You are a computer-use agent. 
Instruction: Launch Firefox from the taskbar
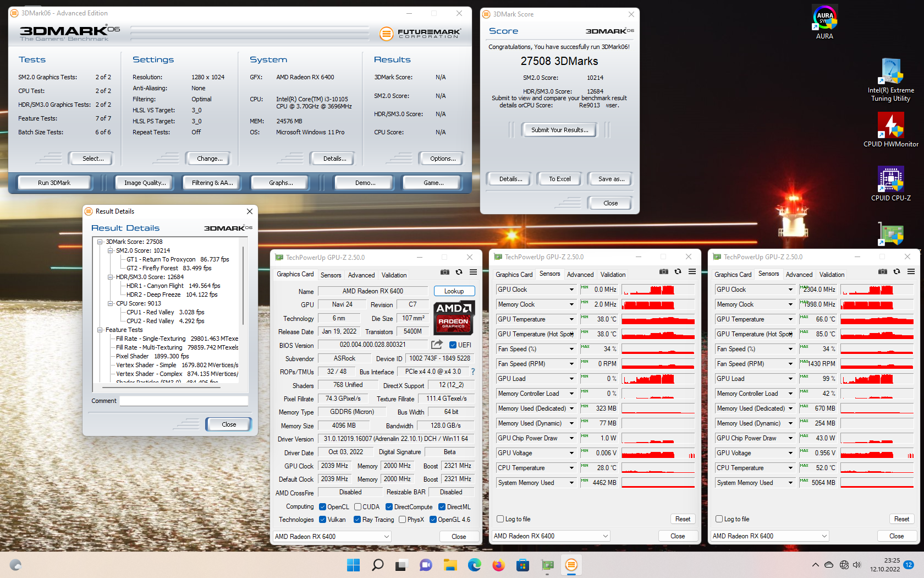(499, 565)
